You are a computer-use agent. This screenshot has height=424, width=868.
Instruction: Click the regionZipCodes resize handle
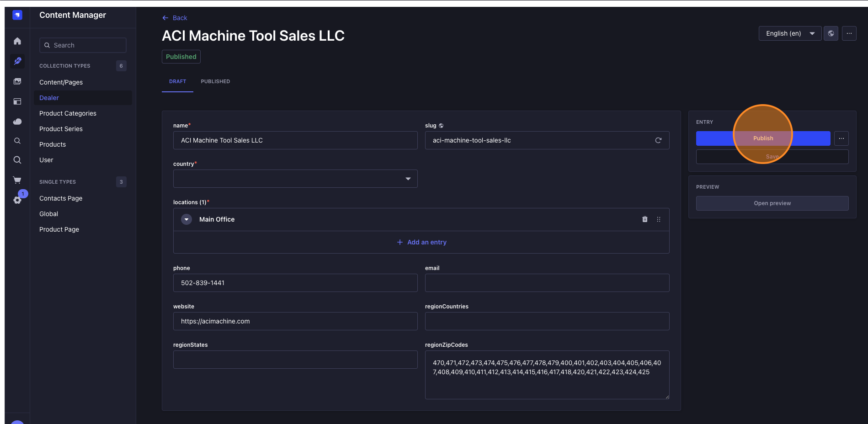tap(667, 397)
